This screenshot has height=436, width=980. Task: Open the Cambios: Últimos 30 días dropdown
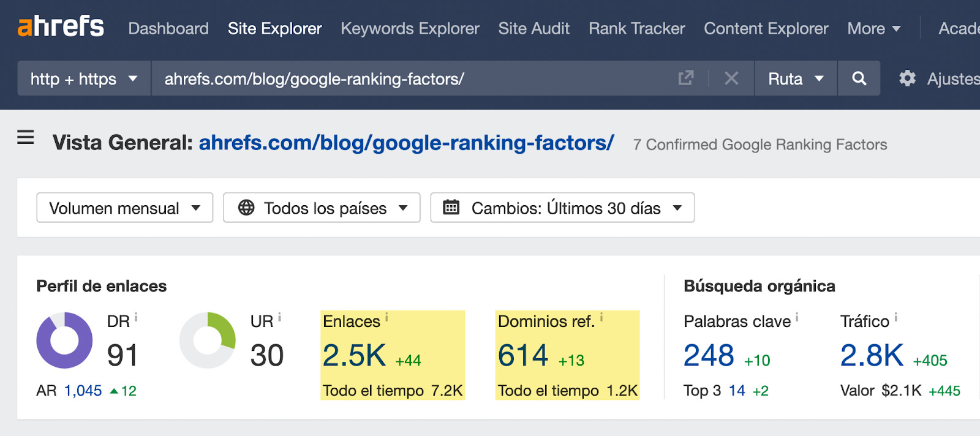click(x=562, y=208)
